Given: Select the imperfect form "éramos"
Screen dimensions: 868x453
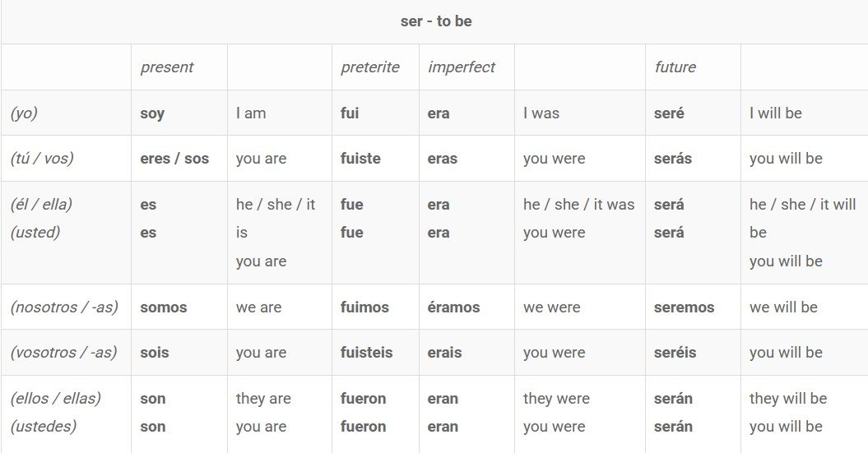Looking at the screenshot, I should pyautogui.click(x=453, y=307).
